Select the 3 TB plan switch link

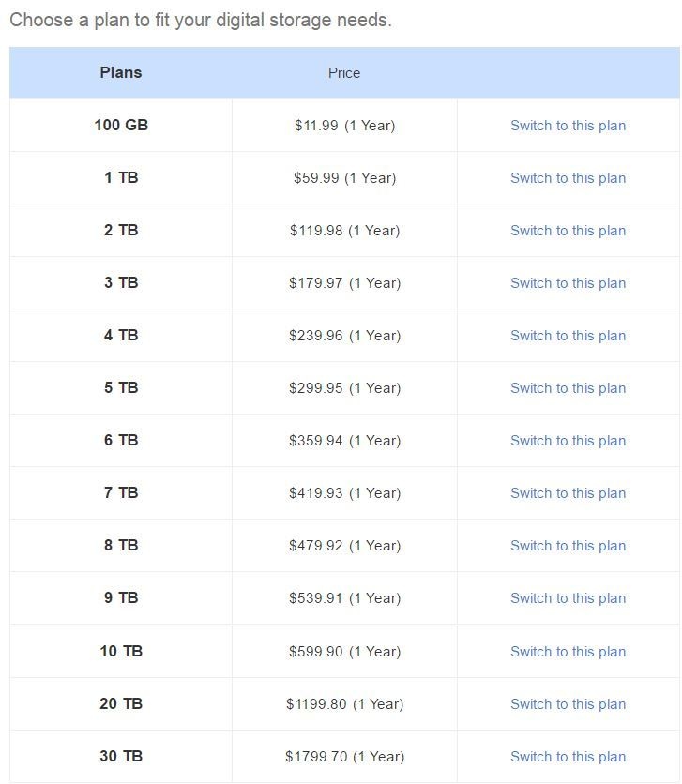point(568,283)
